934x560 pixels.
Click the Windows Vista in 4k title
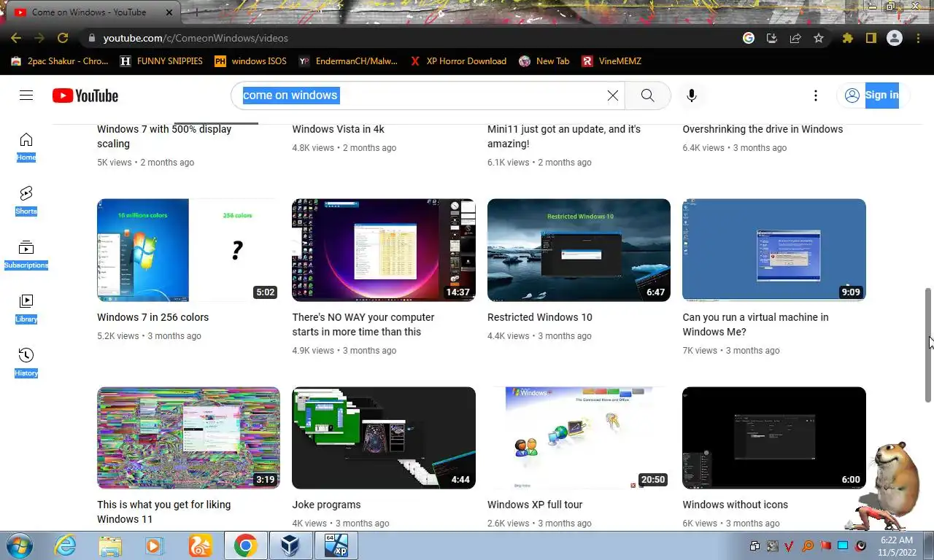[x=338, y=129]
